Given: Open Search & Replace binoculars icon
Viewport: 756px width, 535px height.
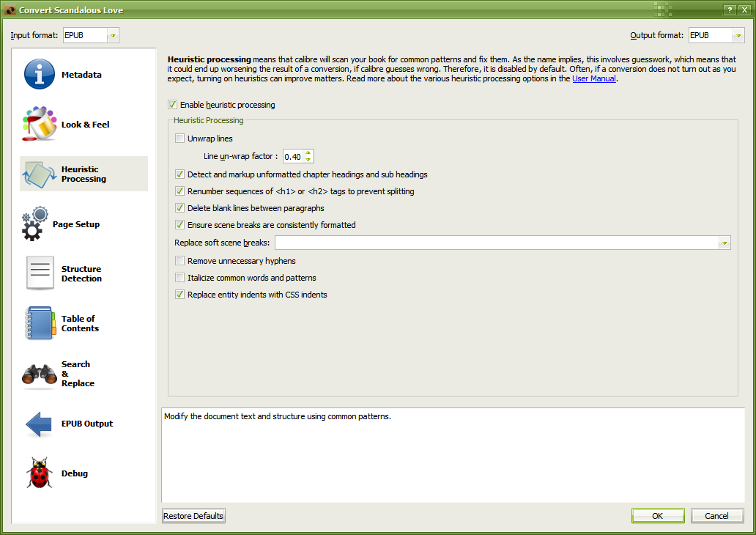Looking at the screenshot, I should coord(40,374).
